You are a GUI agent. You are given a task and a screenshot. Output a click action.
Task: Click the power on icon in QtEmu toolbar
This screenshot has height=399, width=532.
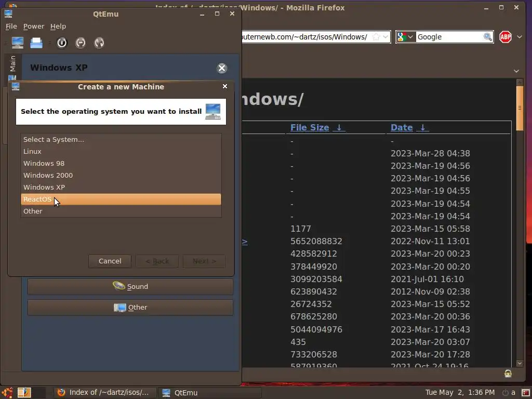(x=62, y=43)
